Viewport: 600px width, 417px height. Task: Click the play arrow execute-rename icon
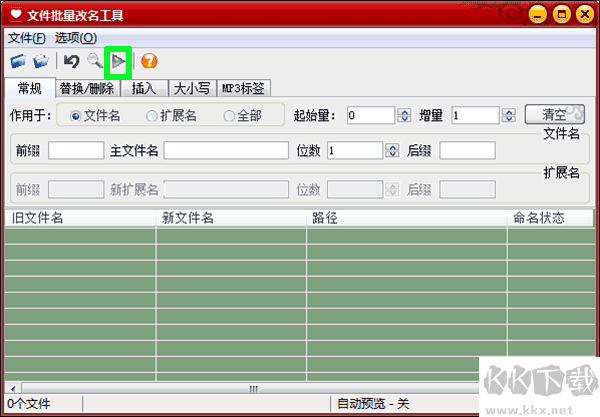(119, 61)
